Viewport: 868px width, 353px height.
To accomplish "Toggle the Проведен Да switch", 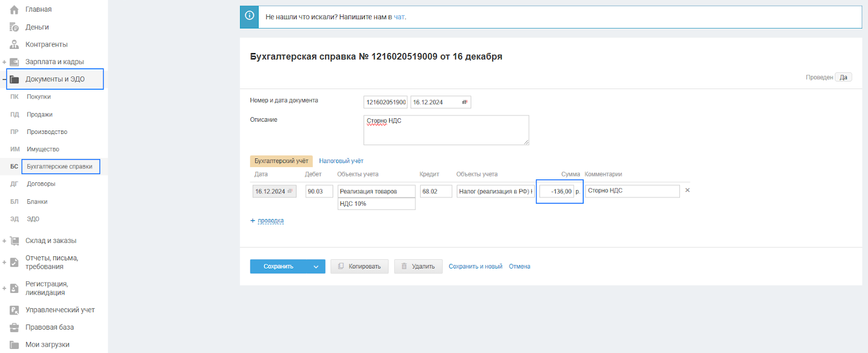I will pos(844,77).
